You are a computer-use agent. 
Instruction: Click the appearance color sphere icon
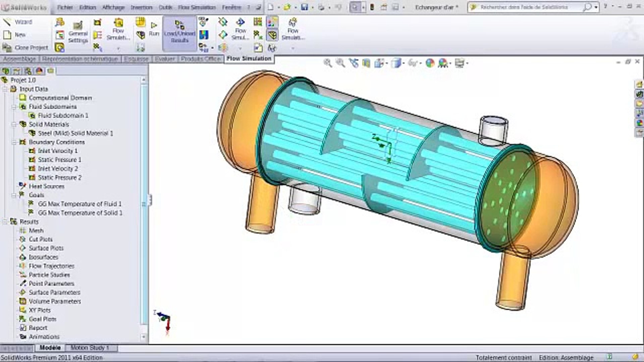click(430, 63)
